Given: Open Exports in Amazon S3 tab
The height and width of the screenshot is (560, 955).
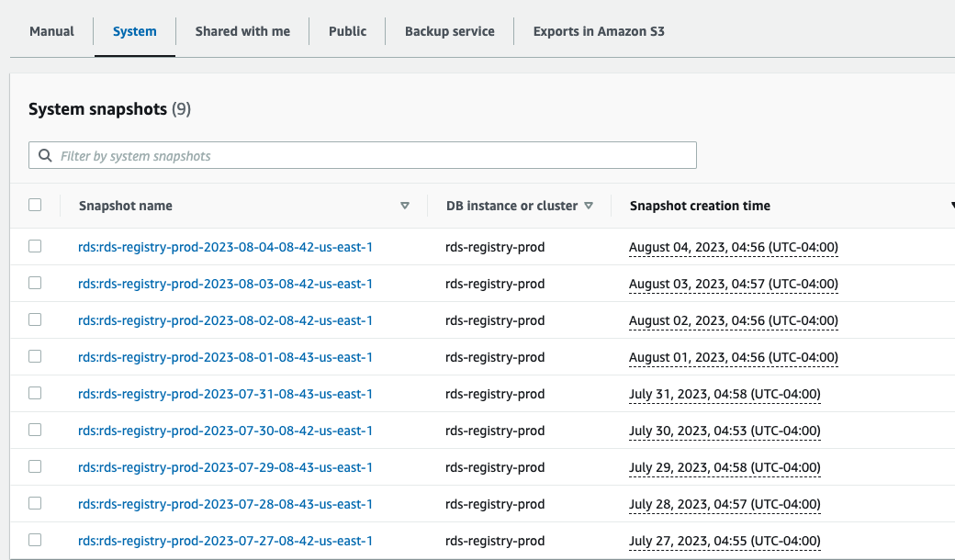Looking at the screenshot, I should pyautogui.click(x=599, y=31).
